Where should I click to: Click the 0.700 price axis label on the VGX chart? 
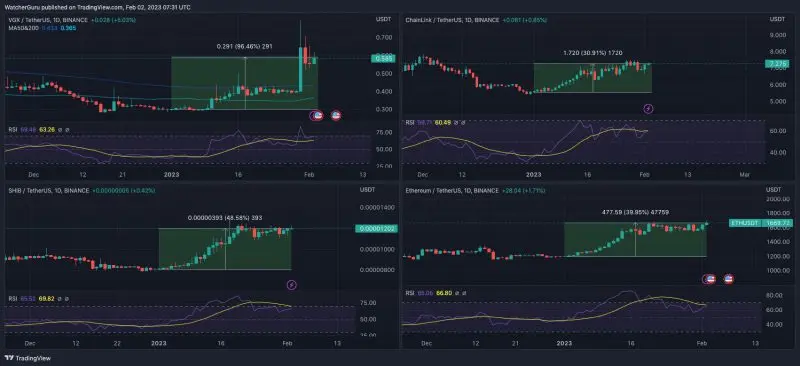pyautogui.click(x=384, y=38)
